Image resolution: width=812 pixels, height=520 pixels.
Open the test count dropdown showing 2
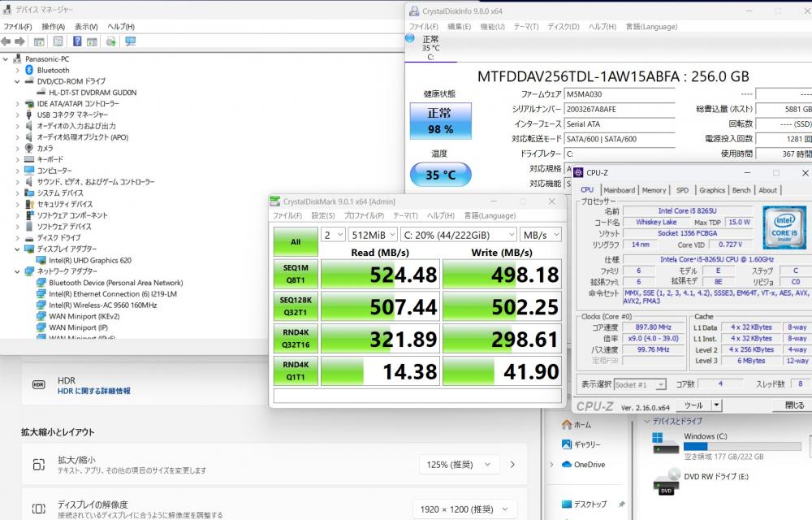pyautogui.click(x=333, y=235)
